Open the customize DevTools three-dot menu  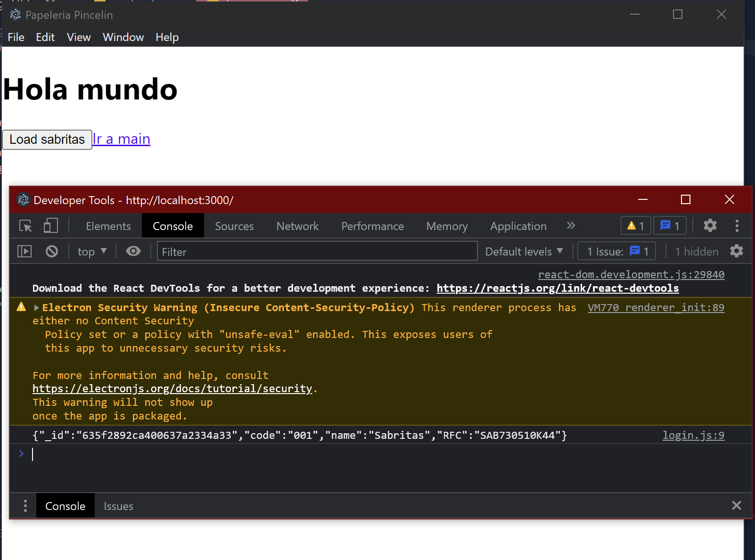point(737,226)
